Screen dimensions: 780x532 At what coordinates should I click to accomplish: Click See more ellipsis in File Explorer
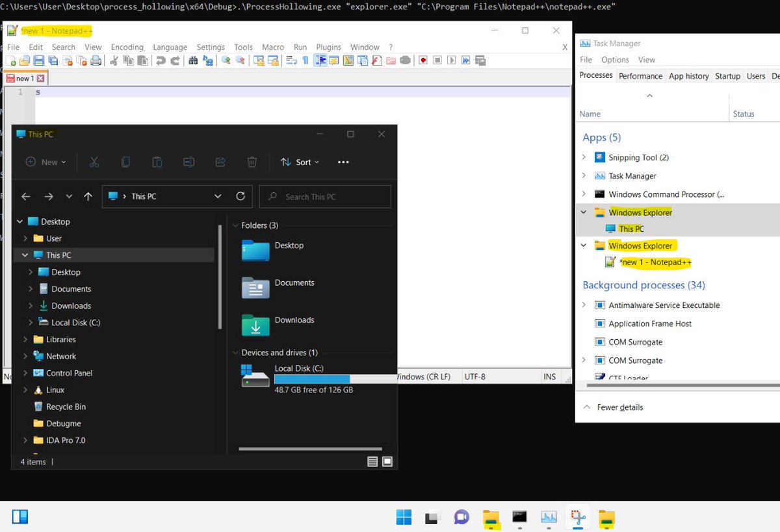click(x=344, y=162)
